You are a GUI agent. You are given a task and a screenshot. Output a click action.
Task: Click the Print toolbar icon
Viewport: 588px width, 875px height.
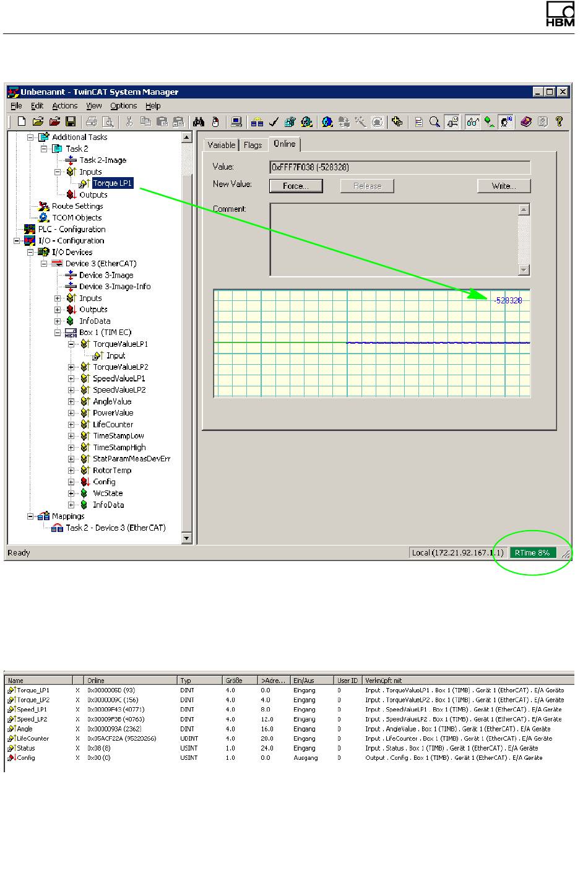click(92, 122)
